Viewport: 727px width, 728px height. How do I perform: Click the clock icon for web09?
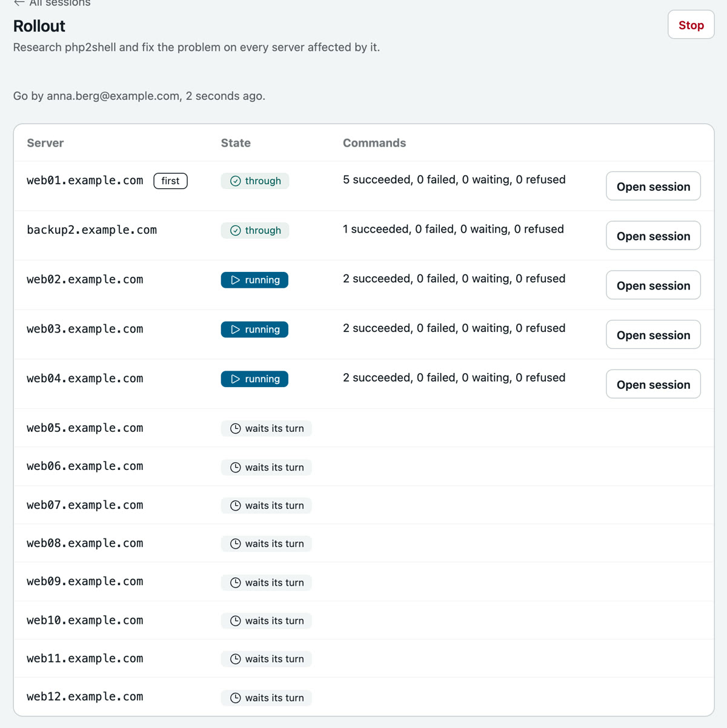click(x=236, y=583)
